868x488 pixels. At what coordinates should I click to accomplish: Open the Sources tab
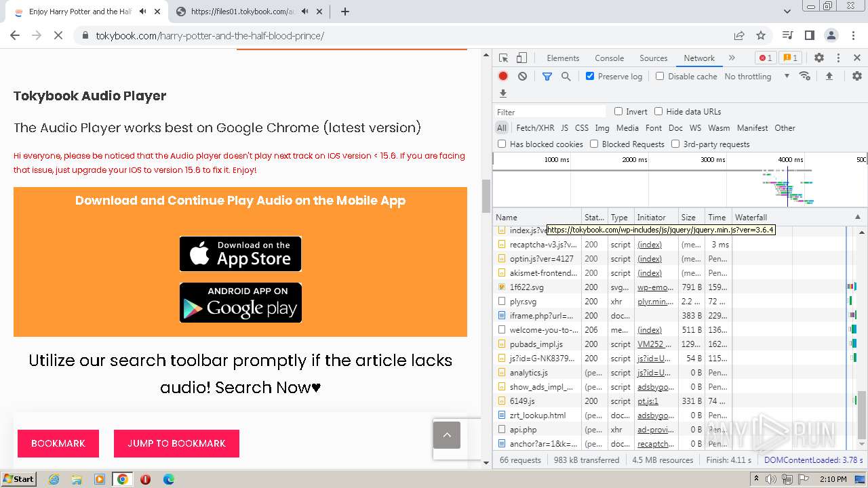click(x=654, y=58)
